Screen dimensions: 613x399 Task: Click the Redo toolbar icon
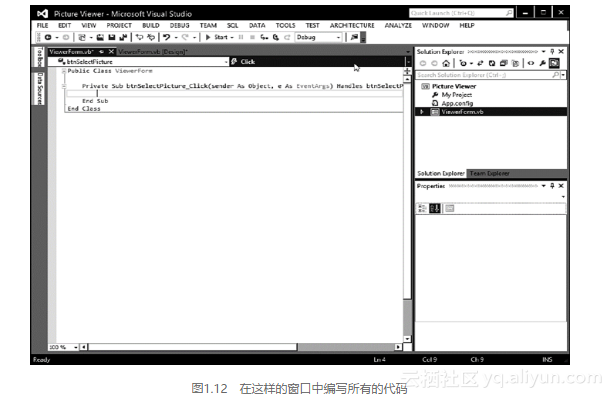185,37
